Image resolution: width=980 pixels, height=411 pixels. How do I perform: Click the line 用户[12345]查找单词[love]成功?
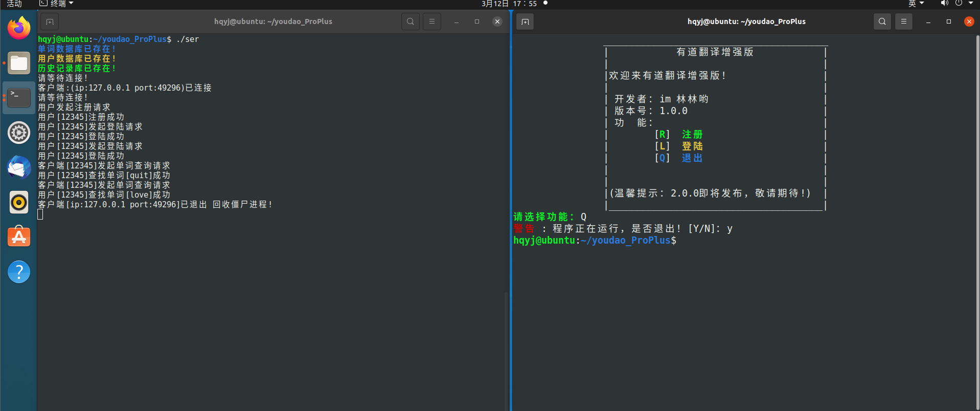(x=104, y=194)
